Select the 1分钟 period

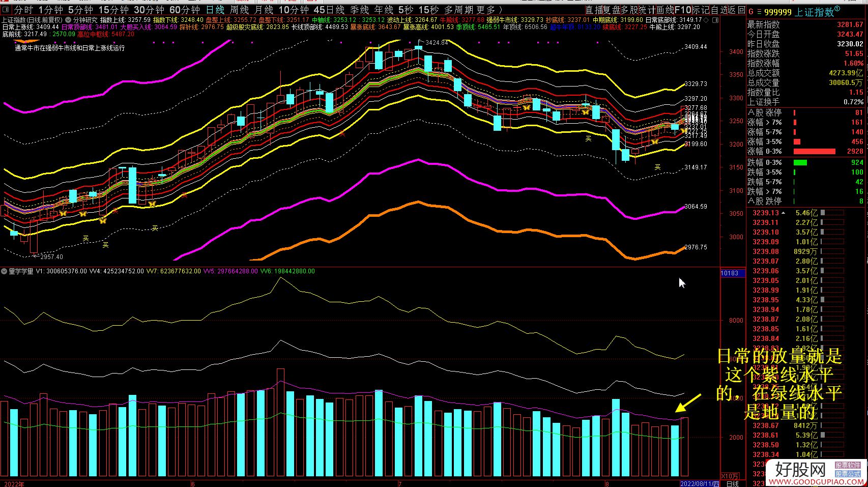51,10
